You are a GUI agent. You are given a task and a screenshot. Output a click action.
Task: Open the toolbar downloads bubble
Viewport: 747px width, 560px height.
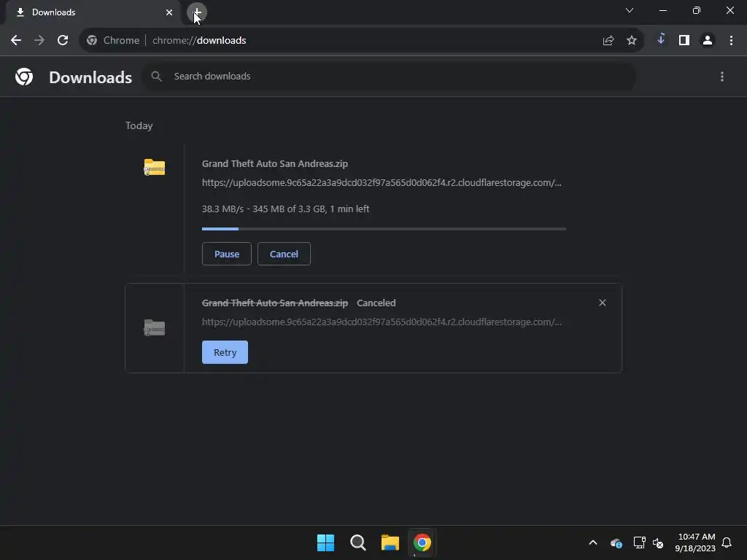(x=661, y=39)
